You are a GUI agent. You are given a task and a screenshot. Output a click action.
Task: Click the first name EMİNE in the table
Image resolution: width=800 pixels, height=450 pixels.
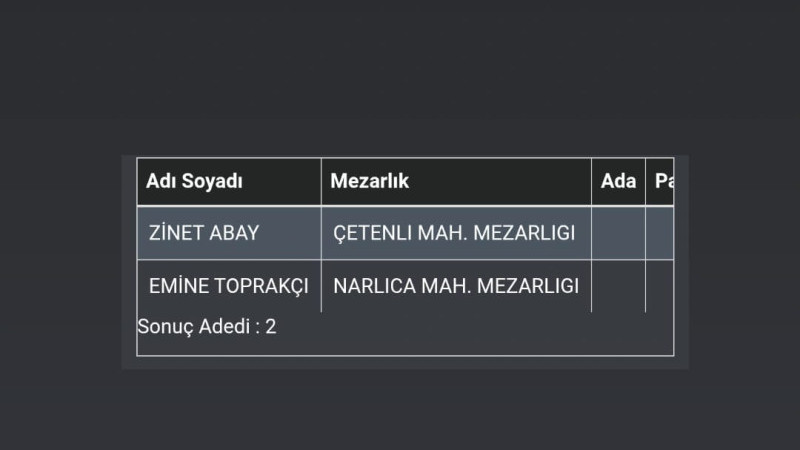click(178, 286)
